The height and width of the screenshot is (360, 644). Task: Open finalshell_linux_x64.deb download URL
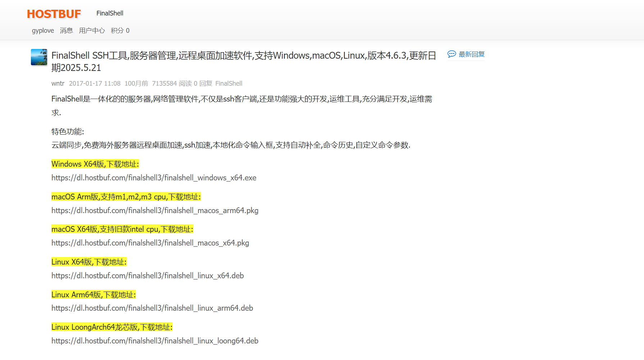click(147, 276)
